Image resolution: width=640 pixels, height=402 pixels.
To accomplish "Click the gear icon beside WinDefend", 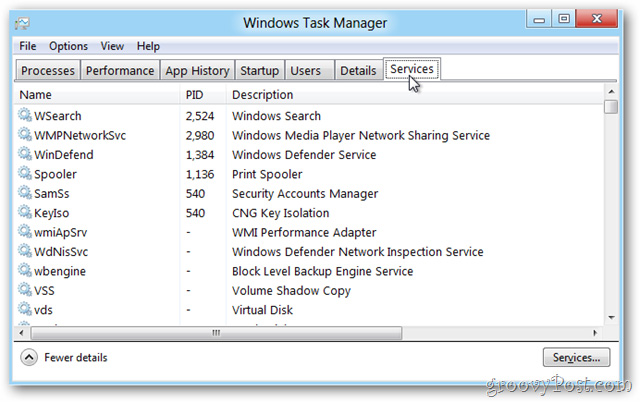I will coord(24,154).
